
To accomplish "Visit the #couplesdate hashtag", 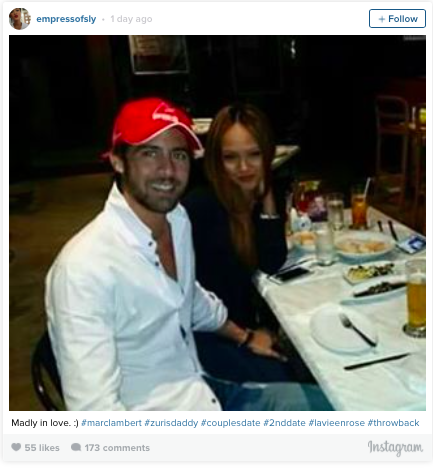I will (x=230, y=423).
